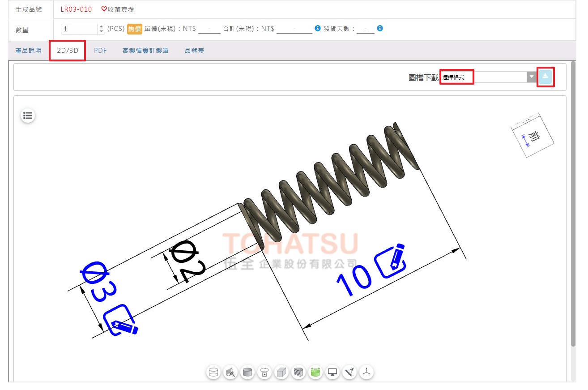Increase quantity with stepper arrows

click(x=101, y=26)
